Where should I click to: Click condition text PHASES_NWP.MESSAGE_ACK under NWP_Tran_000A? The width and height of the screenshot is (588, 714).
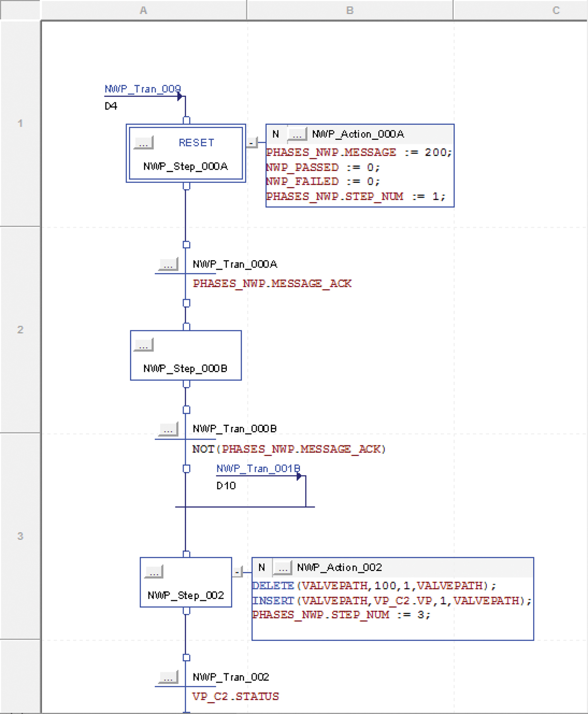point(272,283)
